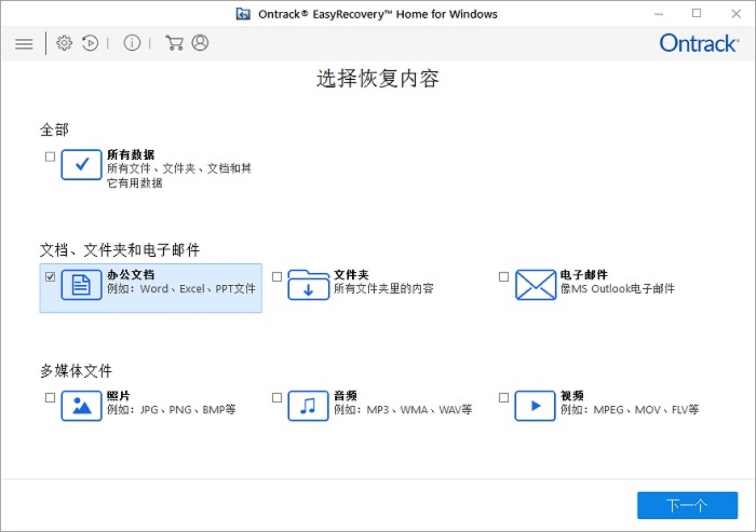This screenshot has width=756, height=532.
Task: Click the 视频 play icon
Action: [535, 406]
